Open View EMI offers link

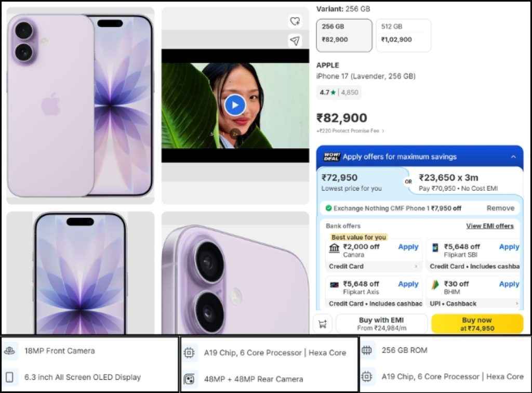pos(490,226)
